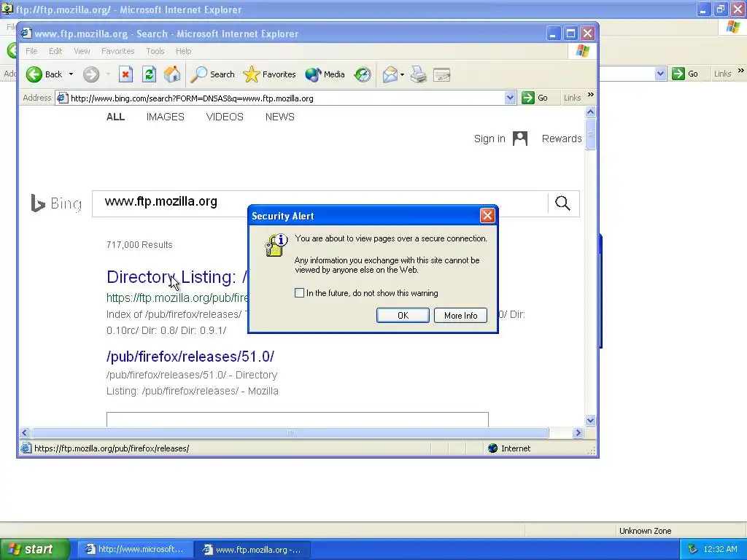Click the Bing logo

(56, 203)
